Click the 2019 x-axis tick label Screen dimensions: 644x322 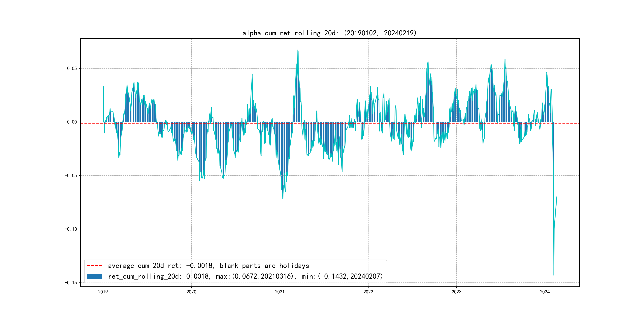coord(103,292)
